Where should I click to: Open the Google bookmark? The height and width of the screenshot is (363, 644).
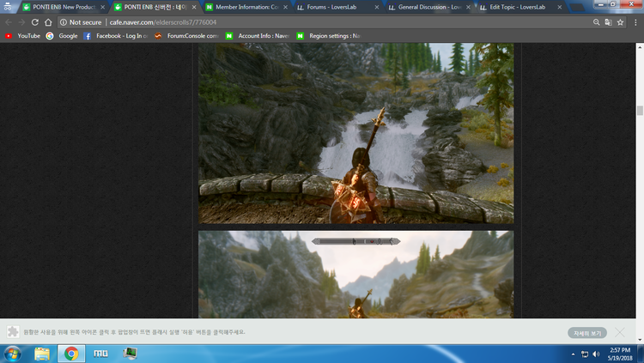62,36
